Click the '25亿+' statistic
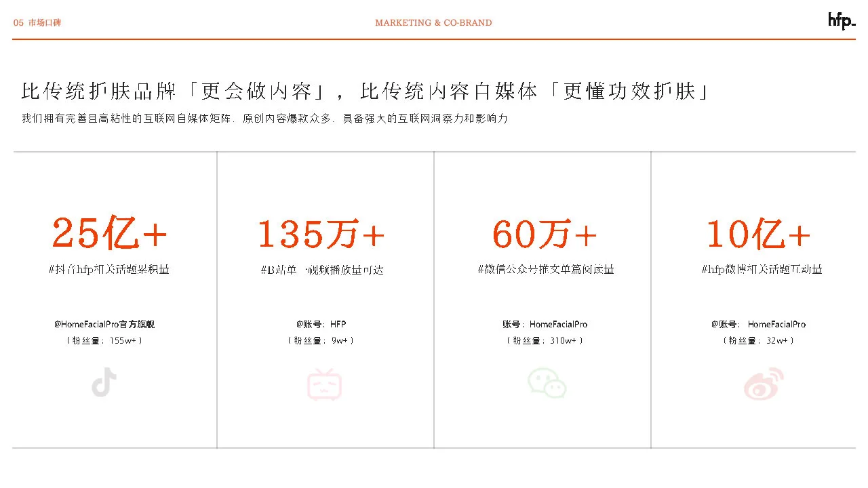This screenshot has height=488, width=868. pos(110,233)
